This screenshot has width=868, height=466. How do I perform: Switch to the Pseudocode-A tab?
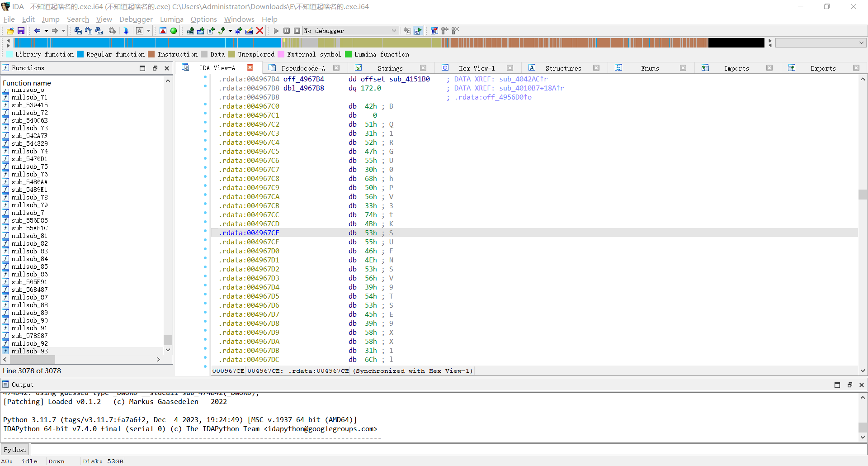[x=303, y=68]
